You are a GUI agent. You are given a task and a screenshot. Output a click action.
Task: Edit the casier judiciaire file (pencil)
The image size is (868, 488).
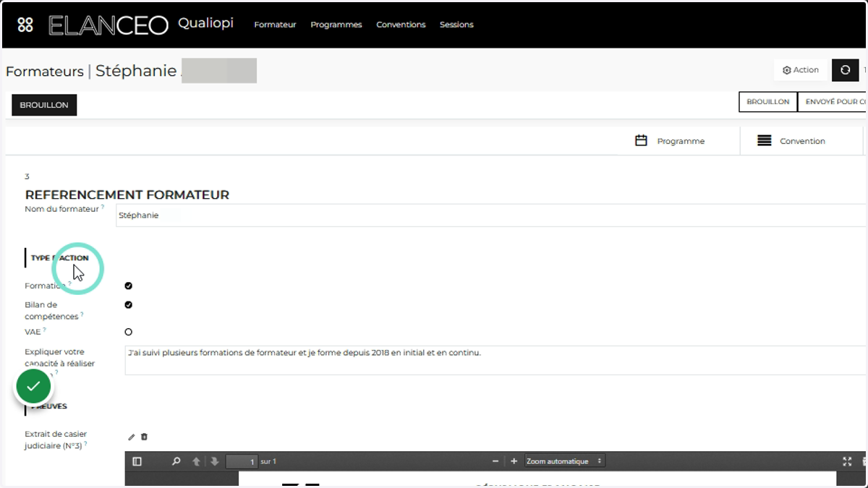[x=132, y=437]
